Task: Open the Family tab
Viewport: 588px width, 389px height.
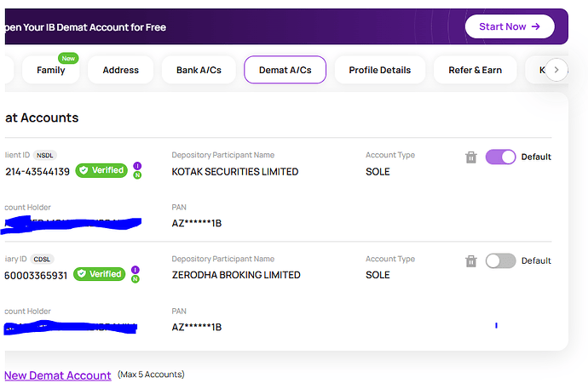Action: (51, 70)
